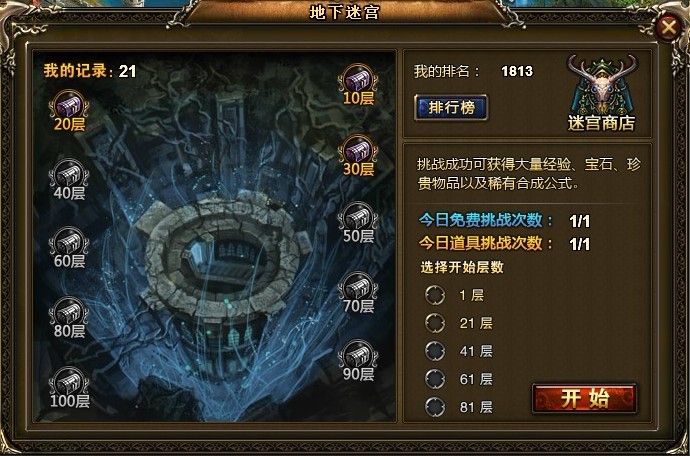Open the 20层 treasure chest reward
690x456 pixels.
click(x=69, y=105)
